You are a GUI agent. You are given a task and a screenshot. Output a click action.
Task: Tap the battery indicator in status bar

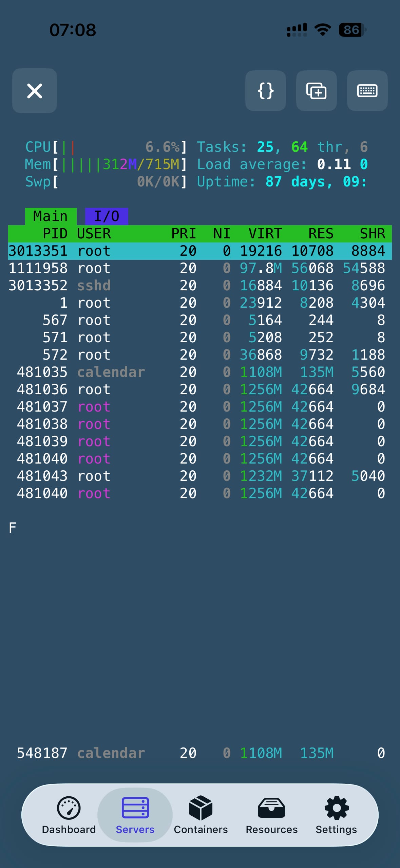(x=353, y=30)
